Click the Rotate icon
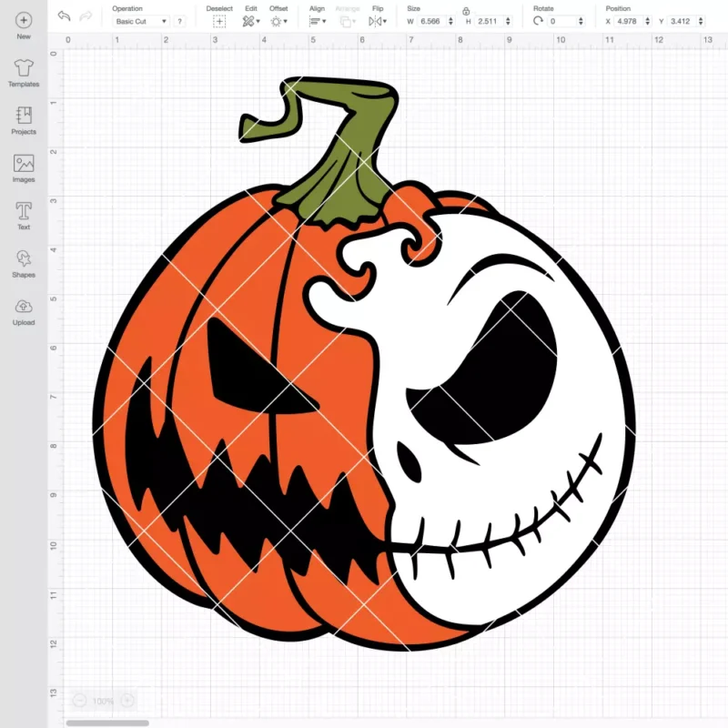Viewport: 728px width, 728px height. pos(538,21)
